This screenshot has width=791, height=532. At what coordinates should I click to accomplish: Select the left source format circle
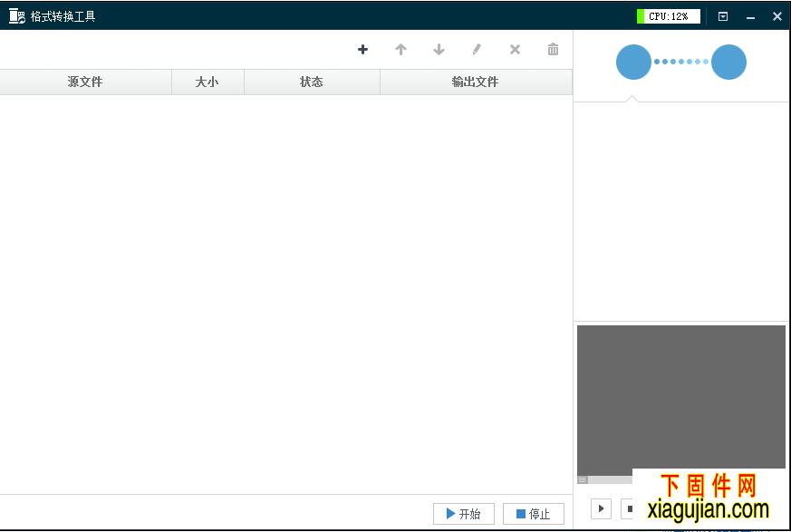633,63
